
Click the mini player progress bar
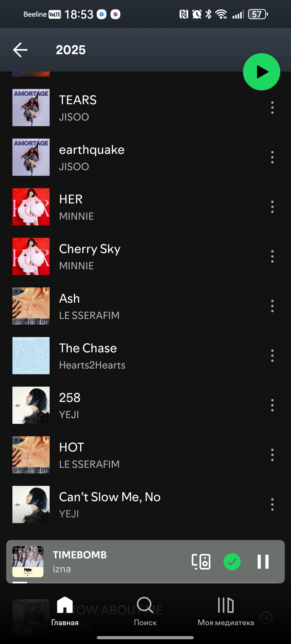coord(145,582)
